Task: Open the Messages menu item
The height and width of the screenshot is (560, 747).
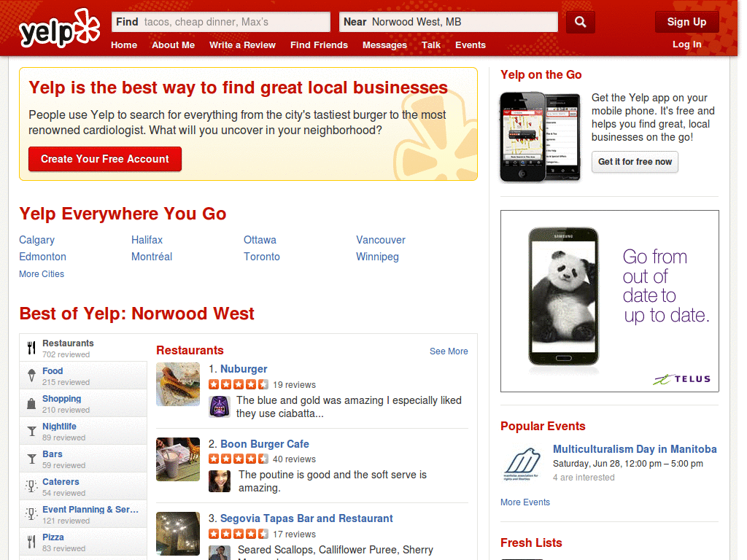Action: [384, 45]
